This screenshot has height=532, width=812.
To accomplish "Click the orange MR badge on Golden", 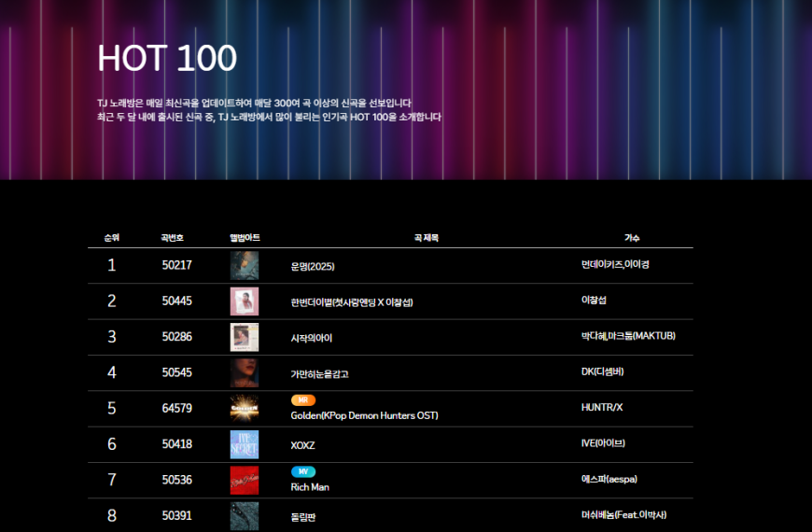I will [x=303, y=400].
